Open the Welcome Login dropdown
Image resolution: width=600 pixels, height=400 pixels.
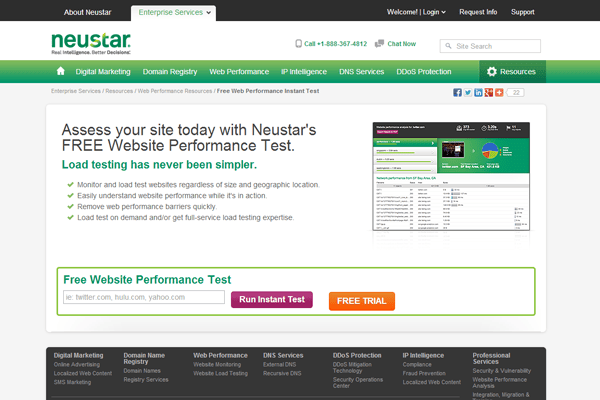pos(416,12)
